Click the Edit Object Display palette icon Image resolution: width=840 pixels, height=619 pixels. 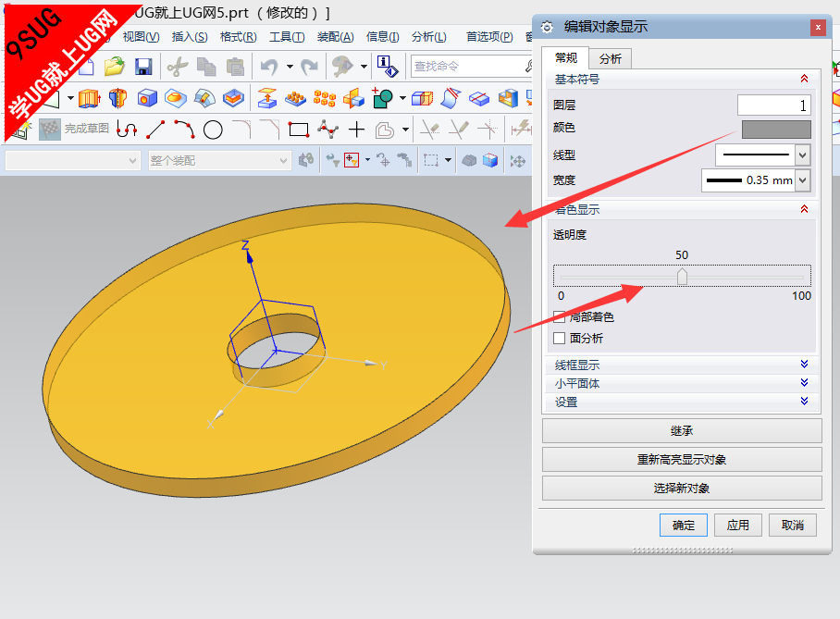pos(343,67)
